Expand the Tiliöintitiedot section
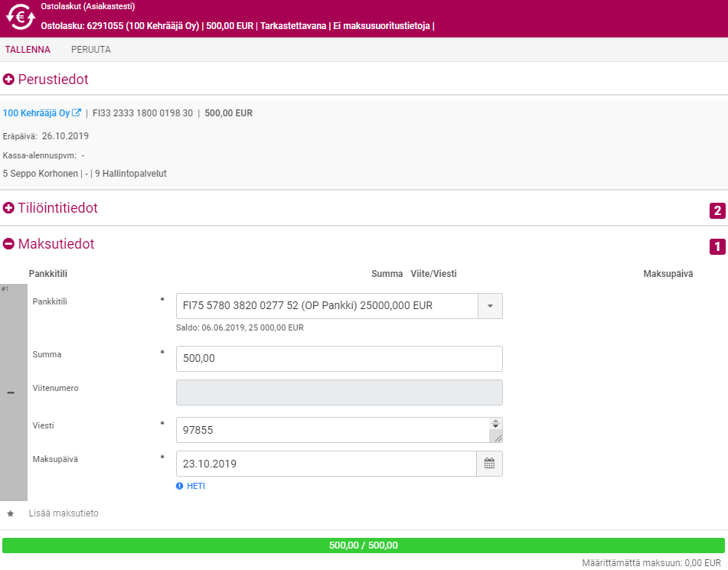The width and height of the screenshot is (728, 570). pyautogui.click(x=9, y=208)
